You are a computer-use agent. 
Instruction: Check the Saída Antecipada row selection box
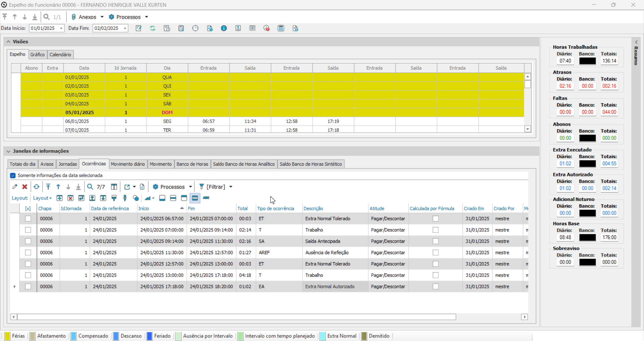point(28,241)
